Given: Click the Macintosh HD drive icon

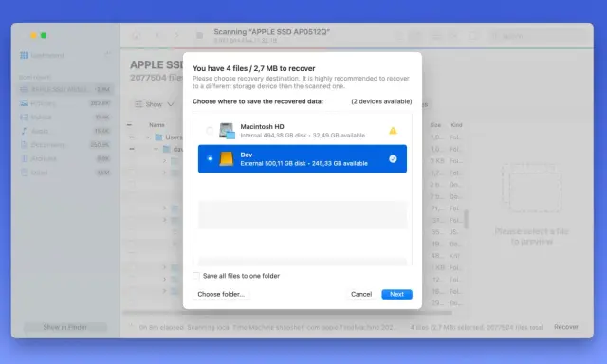Looking at the screenshot, I should (227, 131).
